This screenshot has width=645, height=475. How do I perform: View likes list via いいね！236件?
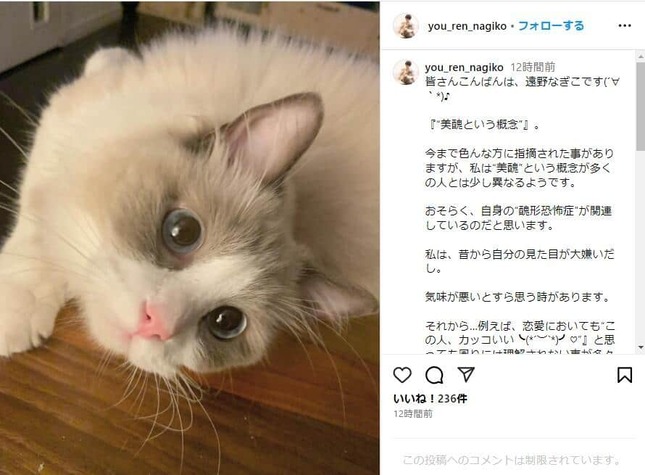point(430,399)
